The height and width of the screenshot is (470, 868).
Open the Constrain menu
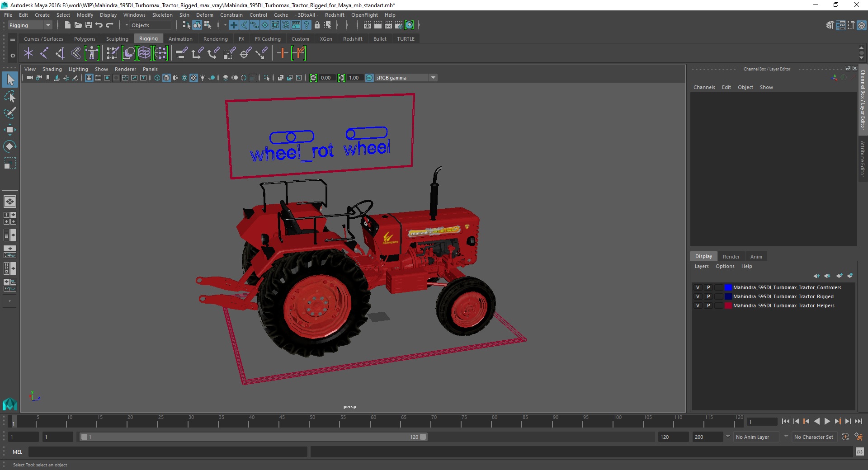[231, 15]
